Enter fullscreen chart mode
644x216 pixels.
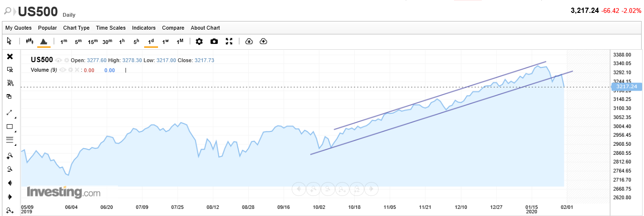[229, 42]
